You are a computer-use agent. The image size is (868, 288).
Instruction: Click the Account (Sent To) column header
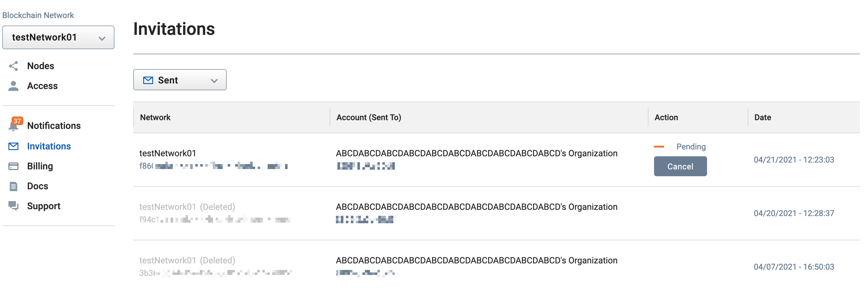tap(369, 117)
